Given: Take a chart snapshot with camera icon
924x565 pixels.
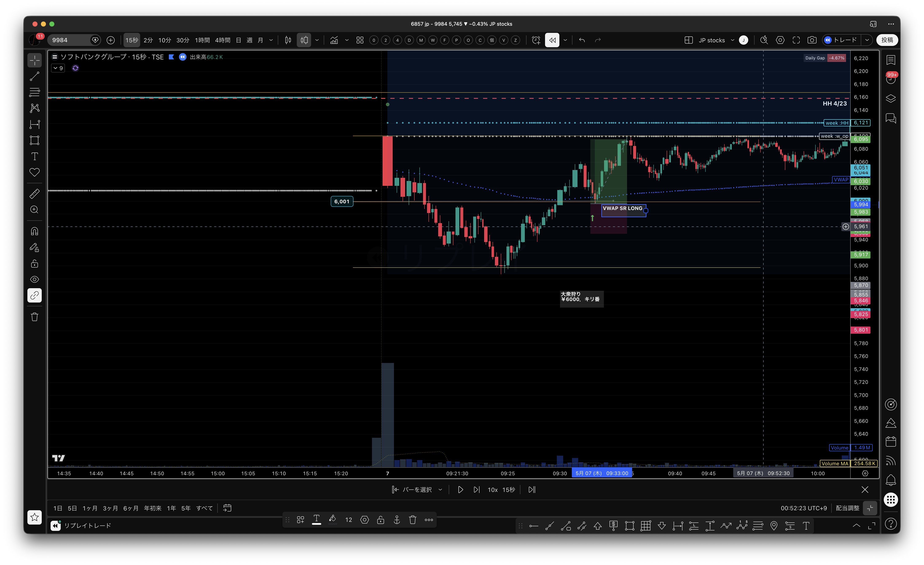Looking at the screenshot, I should pyautogui.click(x=812, y=40).
